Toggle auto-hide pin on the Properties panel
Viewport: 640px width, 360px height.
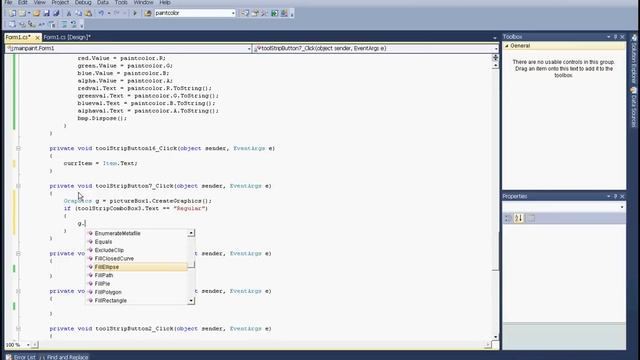pyautogui.click(x=616, y=196)
